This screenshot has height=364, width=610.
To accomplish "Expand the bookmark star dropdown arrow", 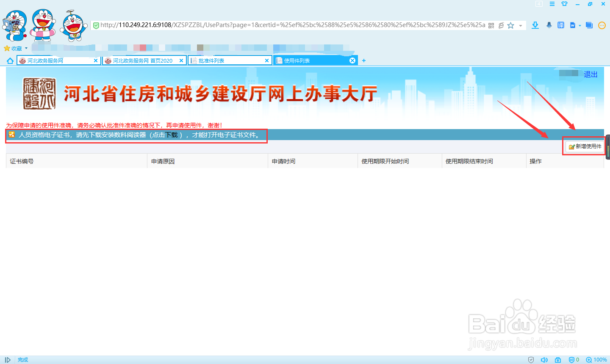I will 521,25.
